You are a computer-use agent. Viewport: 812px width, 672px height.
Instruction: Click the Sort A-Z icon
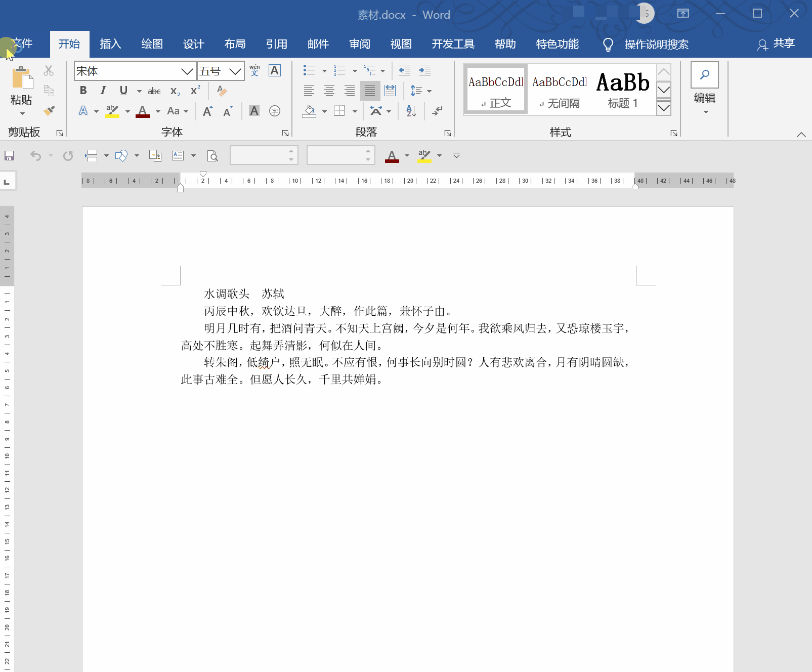411,111
